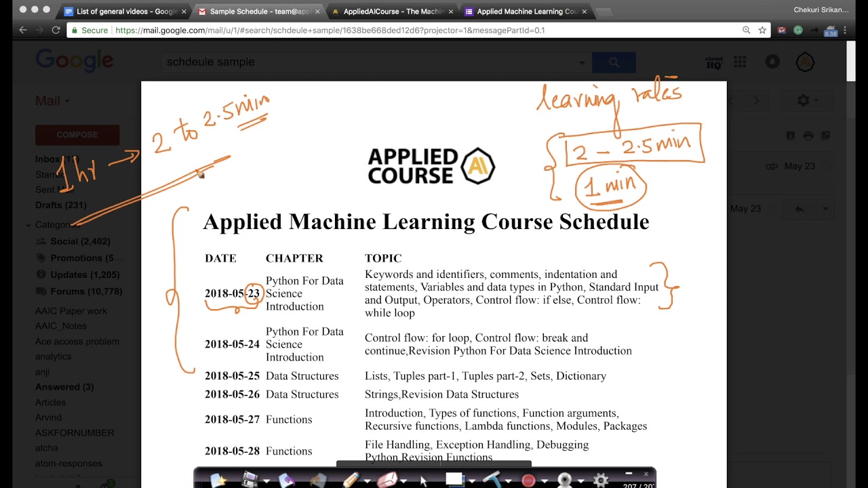The image size is (868, 488).
Task: Open Gmail notifications bell
Action: [772, 62]
